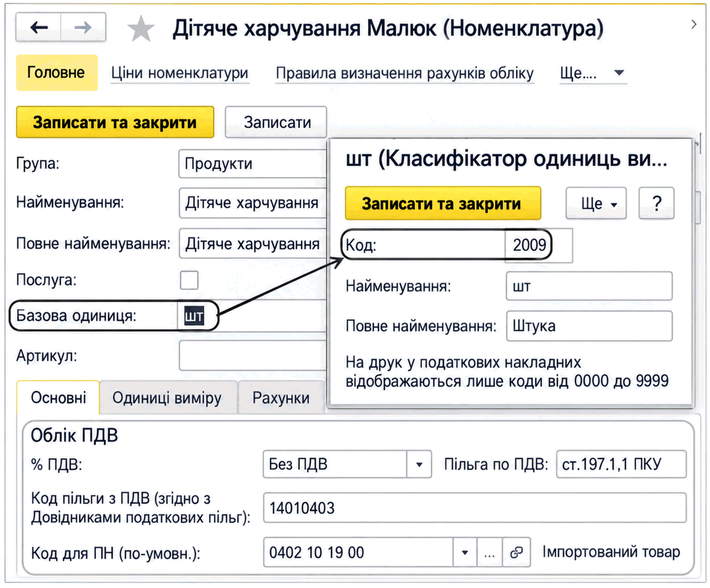Click Записати та закрити in the unit popup
This screenshot has height=588, width=710.
[443, 203]
